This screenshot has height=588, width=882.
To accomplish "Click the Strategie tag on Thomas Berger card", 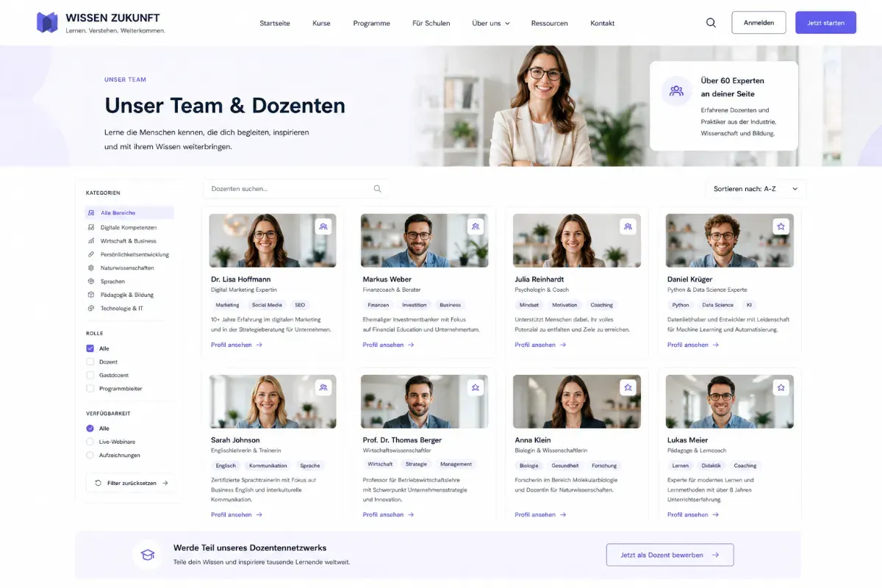I will click(416, 465).
